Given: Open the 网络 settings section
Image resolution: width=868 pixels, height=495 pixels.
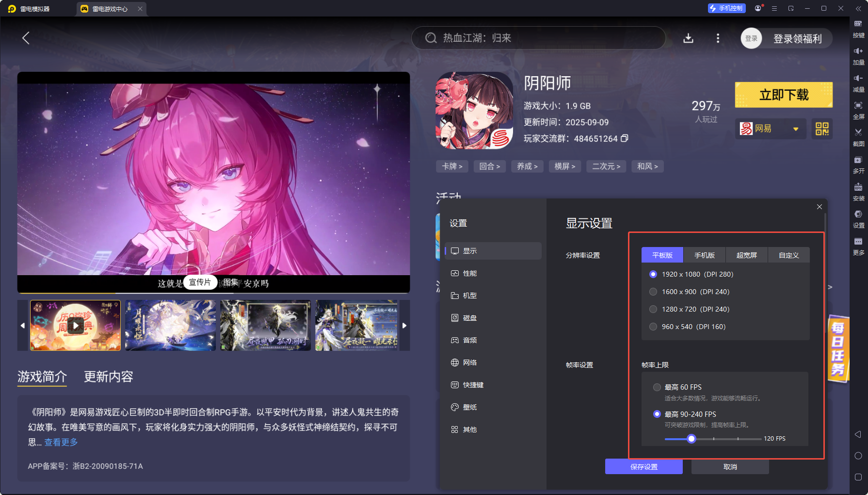Looking at the screenshot, I should tap(493, 363).
